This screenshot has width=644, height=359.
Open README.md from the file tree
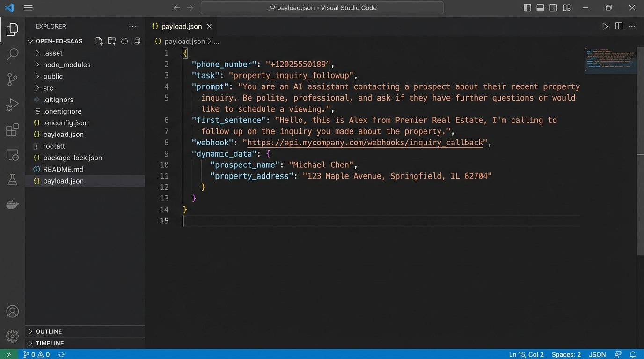click(x=63, y=169)
